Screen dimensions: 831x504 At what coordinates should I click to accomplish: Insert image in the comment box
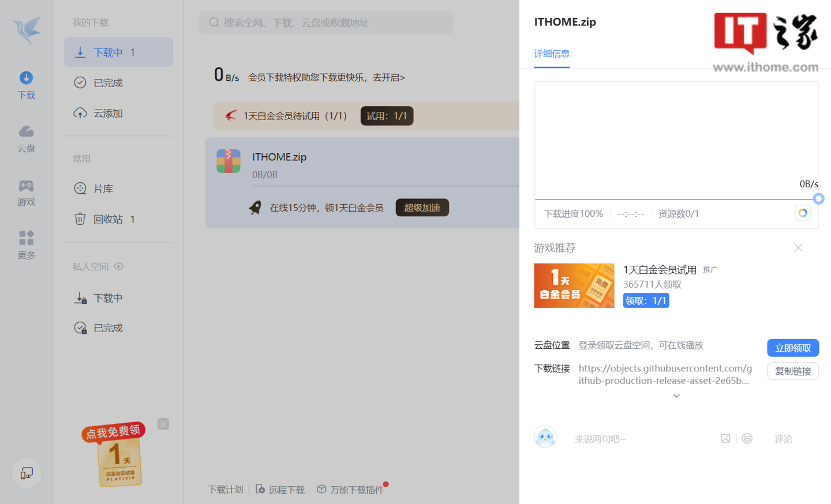725,439
